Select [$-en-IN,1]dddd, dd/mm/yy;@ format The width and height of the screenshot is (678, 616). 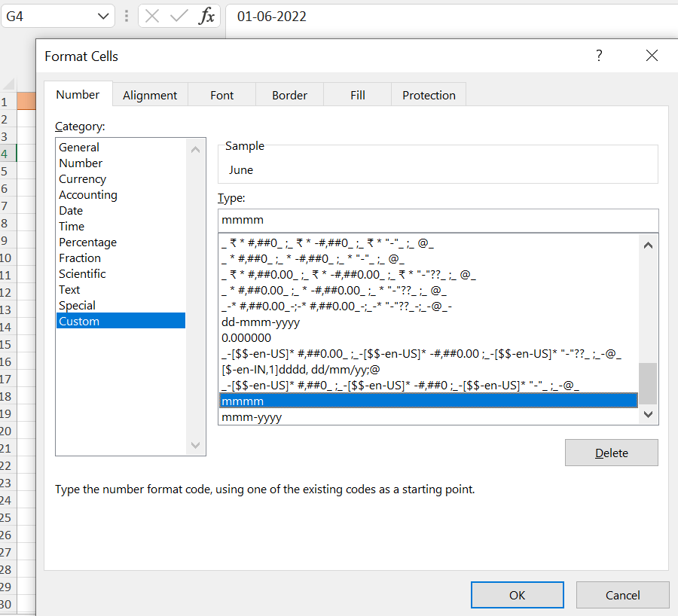coord(429,370)
